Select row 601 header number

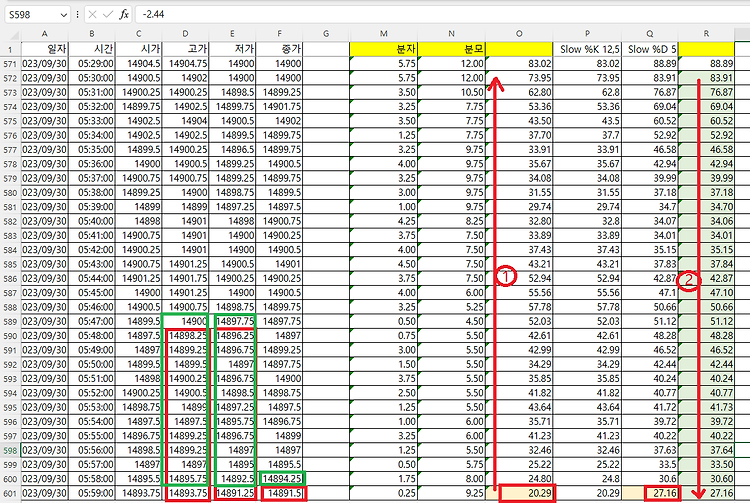(10, 493)
